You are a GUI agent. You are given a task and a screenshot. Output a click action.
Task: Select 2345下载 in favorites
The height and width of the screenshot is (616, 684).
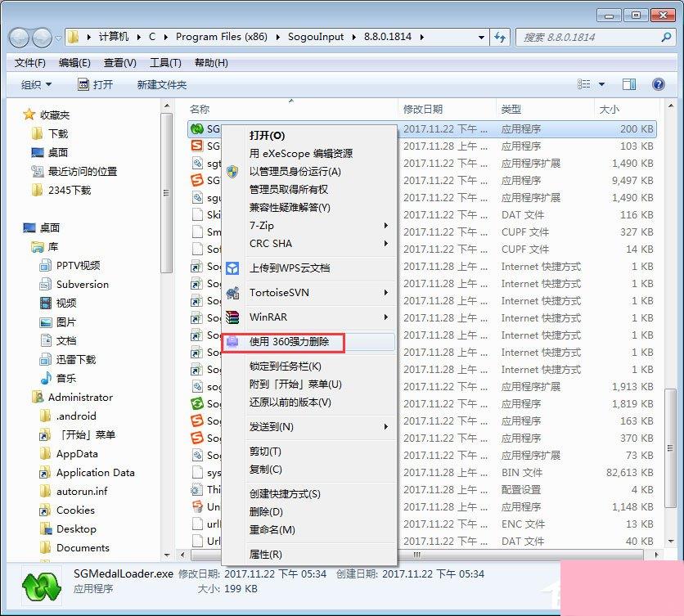(x=70, y=191)
